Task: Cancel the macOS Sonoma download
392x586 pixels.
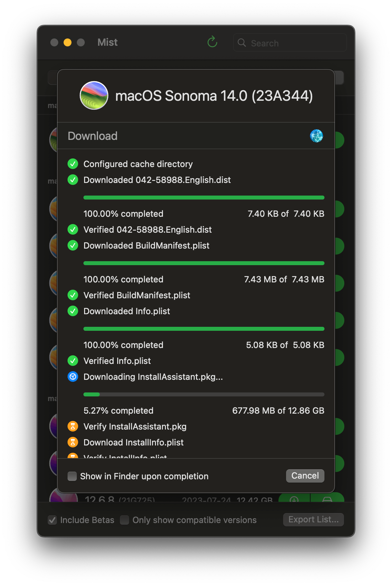Action: [x=305, y=476]
